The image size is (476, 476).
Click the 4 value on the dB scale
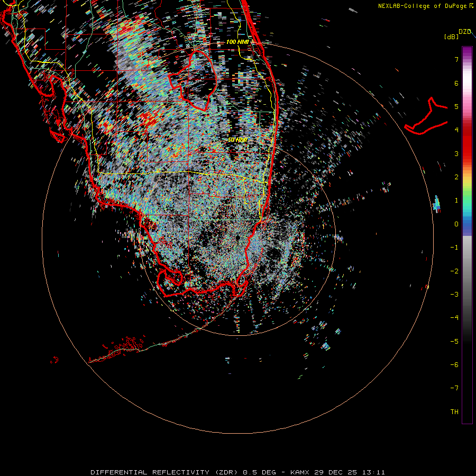(x=456, y=130)
